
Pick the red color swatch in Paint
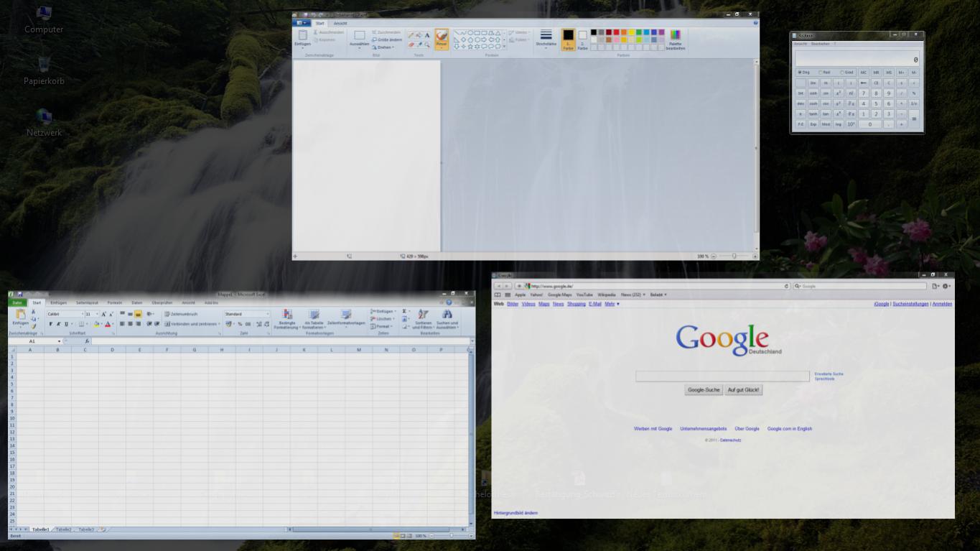pyautogui.click(x=616, y=32)
